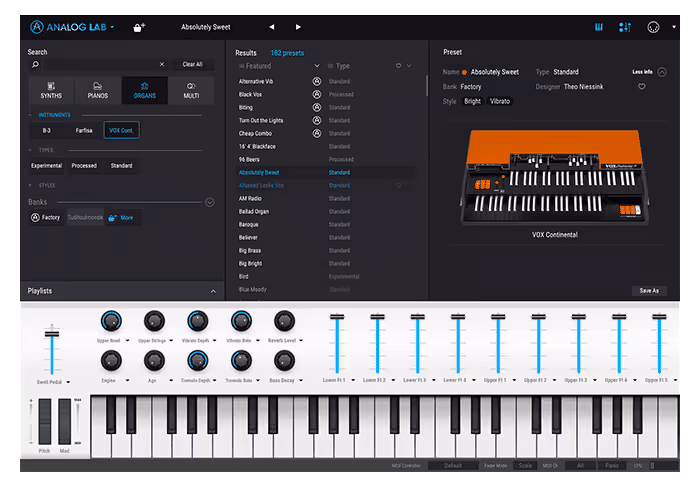Click the Reverb Level knob
Screen dimensions: 700x486
tap(284, 321)
